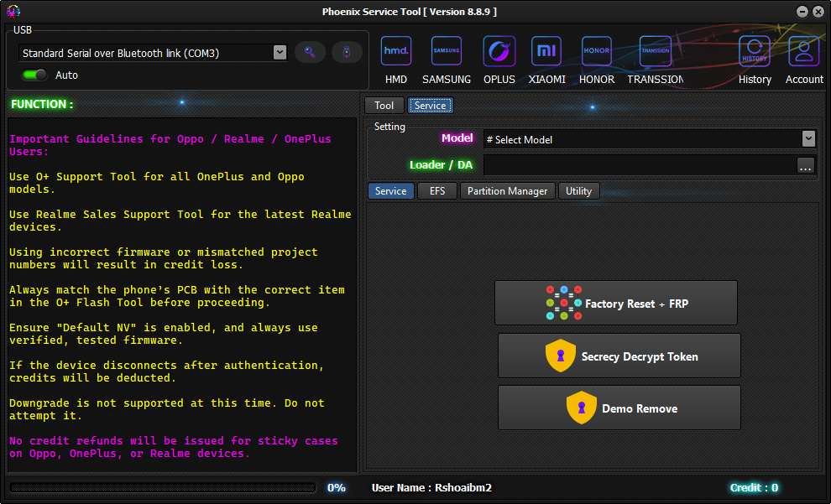Click the USB device icon button
831x504 pixels.
point(347,52)
